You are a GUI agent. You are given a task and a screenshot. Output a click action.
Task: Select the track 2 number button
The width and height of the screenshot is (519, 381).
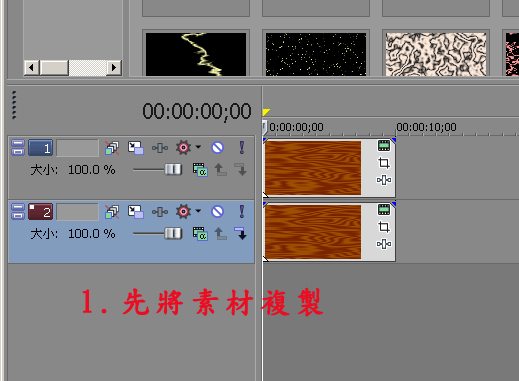point(40,212)
